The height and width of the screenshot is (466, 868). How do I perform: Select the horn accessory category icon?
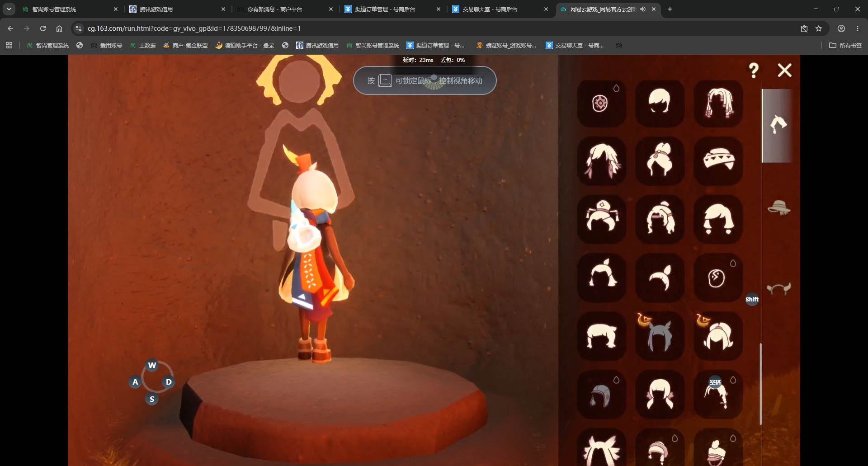coord(778,288)
